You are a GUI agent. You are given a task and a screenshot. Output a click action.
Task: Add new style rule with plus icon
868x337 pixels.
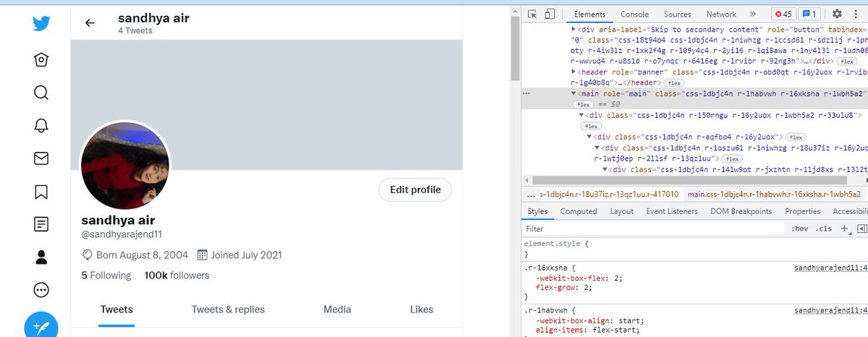(x=843, y=229)
